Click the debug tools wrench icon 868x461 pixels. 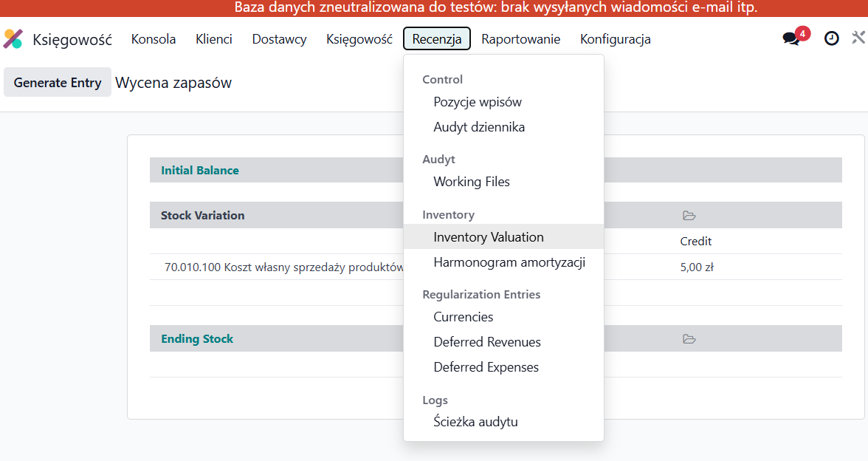click(x=858, y=39)
